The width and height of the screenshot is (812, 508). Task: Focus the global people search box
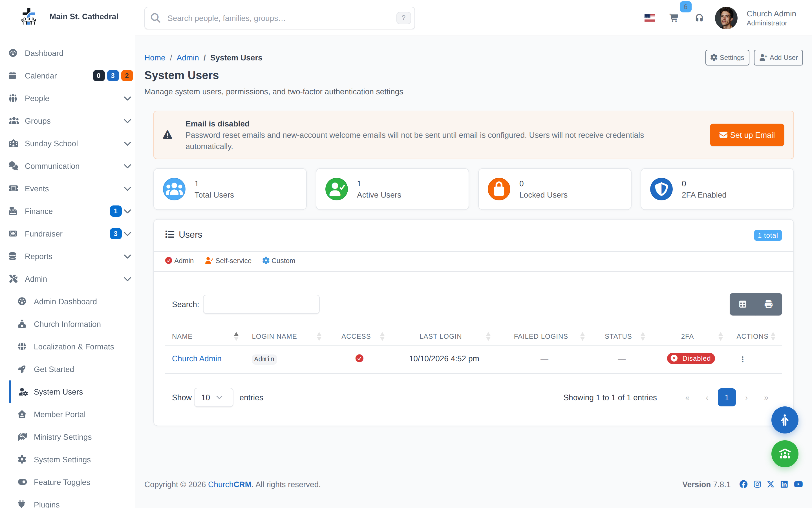[x=279, y=18]
